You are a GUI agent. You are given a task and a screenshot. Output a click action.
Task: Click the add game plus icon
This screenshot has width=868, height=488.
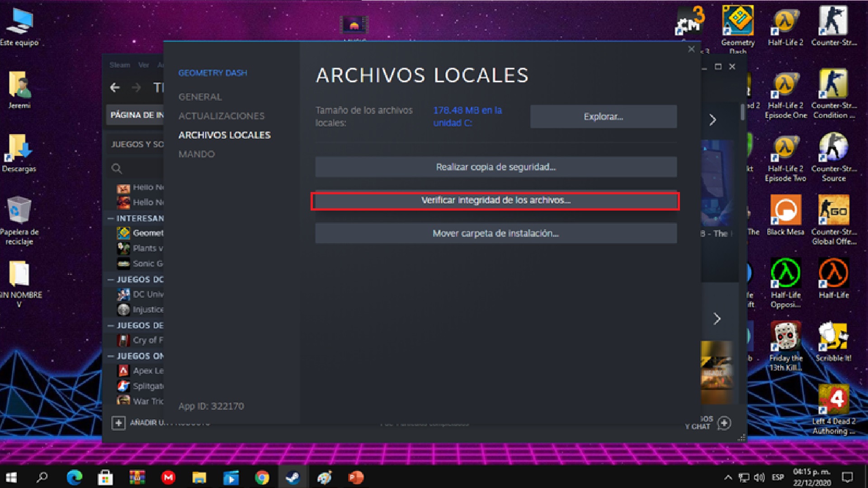(118, 423)
